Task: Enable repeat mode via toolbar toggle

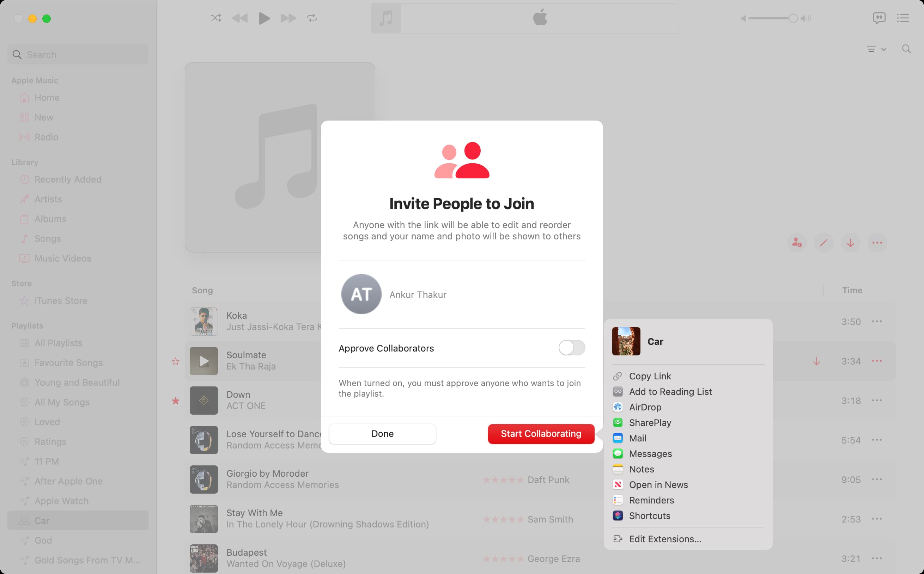Action: point(312,19)
